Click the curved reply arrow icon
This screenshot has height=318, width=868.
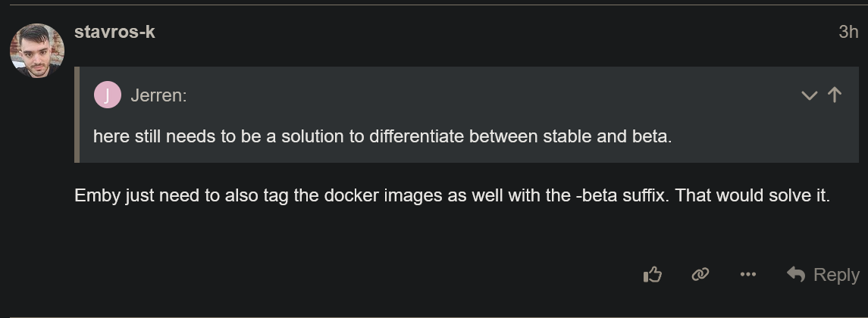[x=795, y=274]
